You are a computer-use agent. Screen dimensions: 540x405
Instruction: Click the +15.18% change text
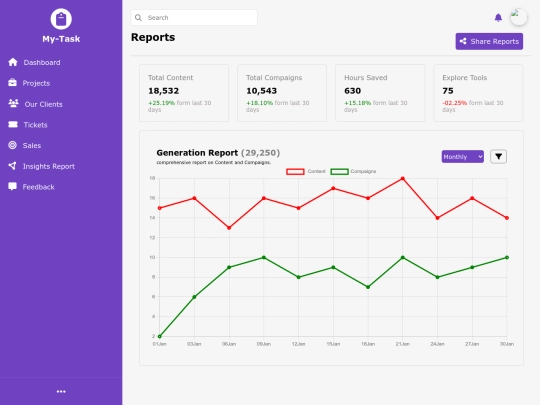pos(358,103)
